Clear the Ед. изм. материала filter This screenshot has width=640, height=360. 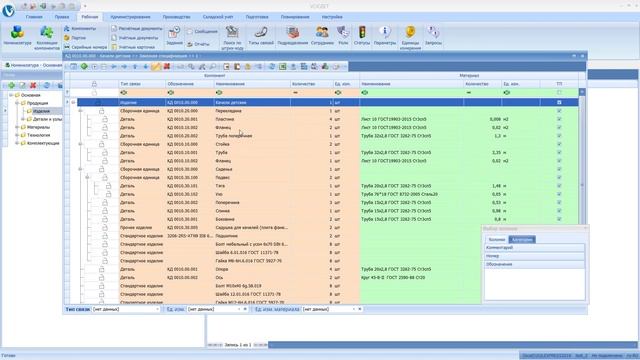(360, 309)
